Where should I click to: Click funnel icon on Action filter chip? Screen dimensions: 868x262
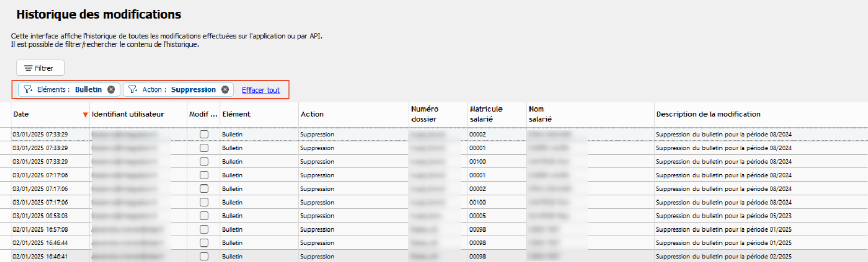(x=133, y=89)
